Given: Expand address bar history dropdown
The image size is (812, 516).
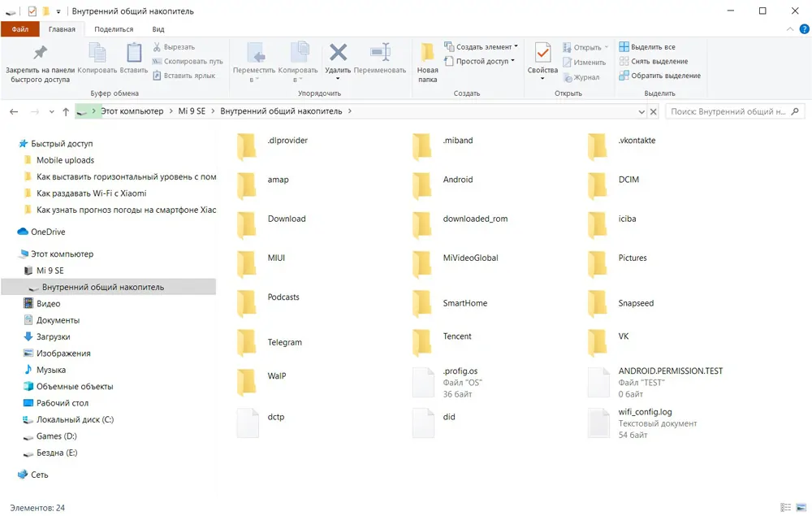Looking at the screenshot, I should pos(641,111).
